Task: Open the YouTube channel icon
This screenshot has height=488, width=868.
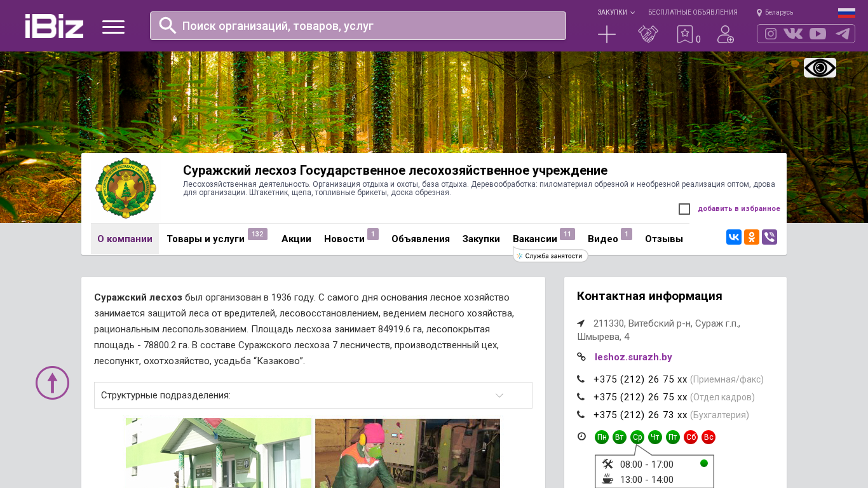Action: [x=818, y=34]
